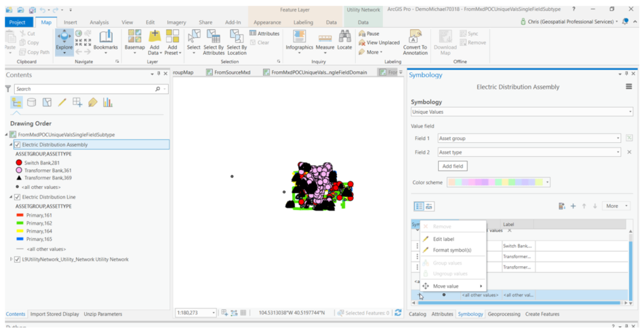
Task: Switch Contents to list by snapping
Action: [77, 102]
